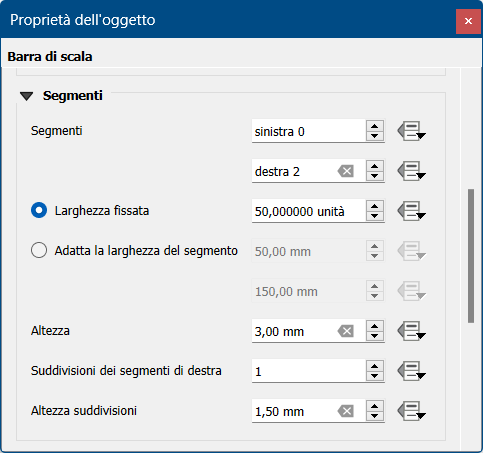The width and height of the screenshot is (483, 453).
Task: Close the Proprietà dell'oggetto panel
Action: 468,21
